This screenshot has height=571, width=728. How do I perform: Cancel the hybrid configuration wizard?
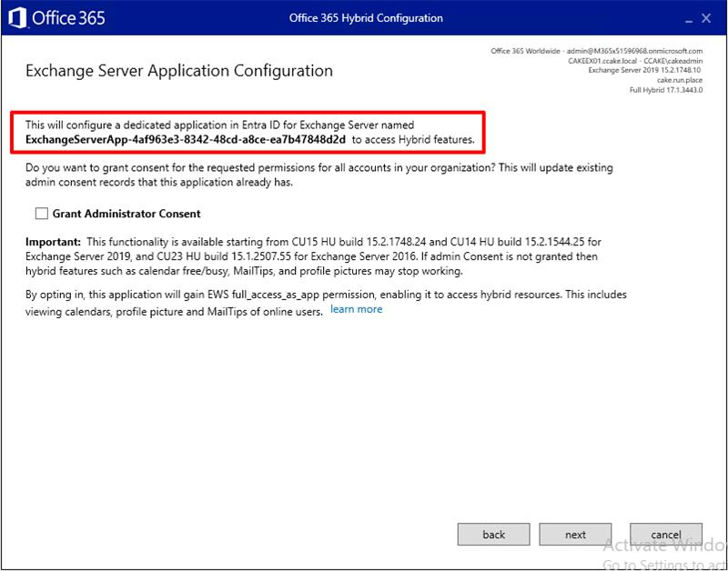[666, 535]
